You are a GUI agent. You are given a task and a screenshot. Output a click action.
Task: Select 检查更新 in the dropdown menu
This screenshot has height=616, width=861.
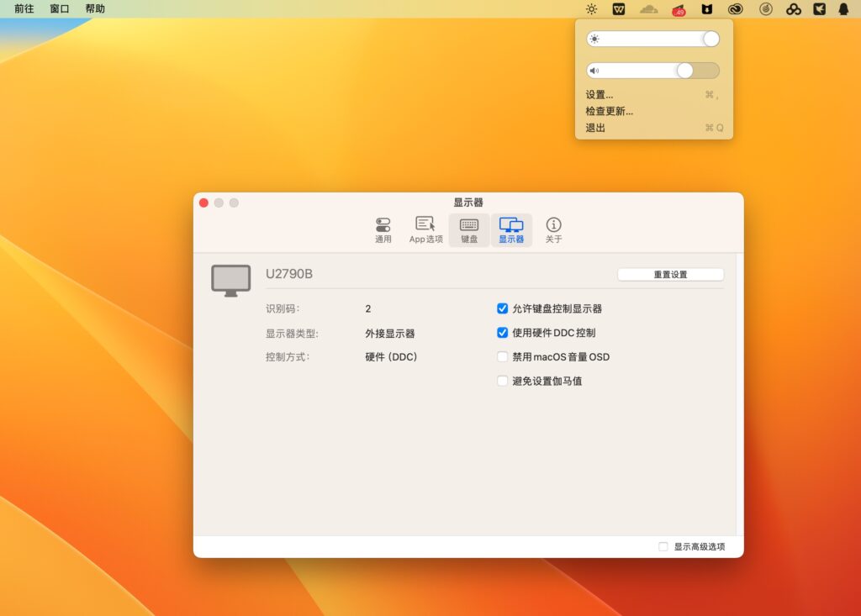608,111
